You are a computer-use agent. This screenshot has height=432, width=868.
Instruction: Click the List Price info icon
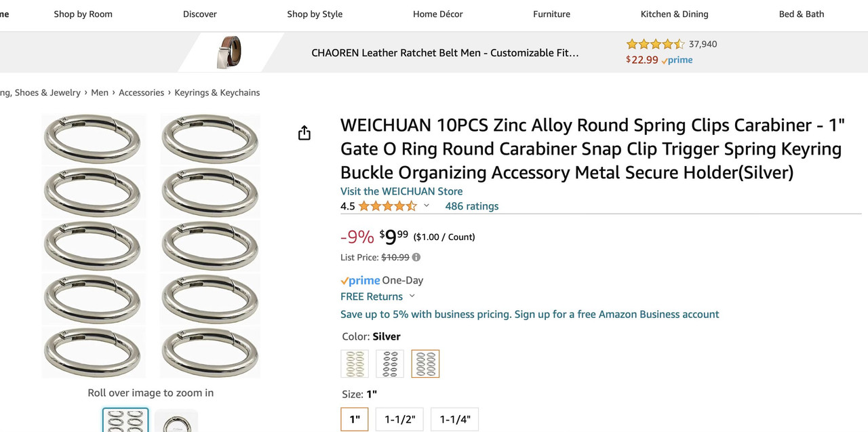pos(416,257)
